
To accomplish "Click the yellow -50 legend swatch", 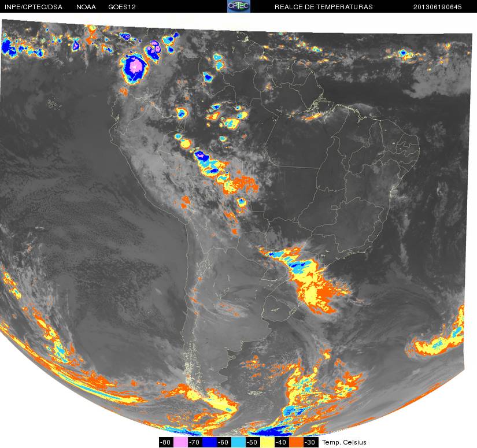I will 267,442.
